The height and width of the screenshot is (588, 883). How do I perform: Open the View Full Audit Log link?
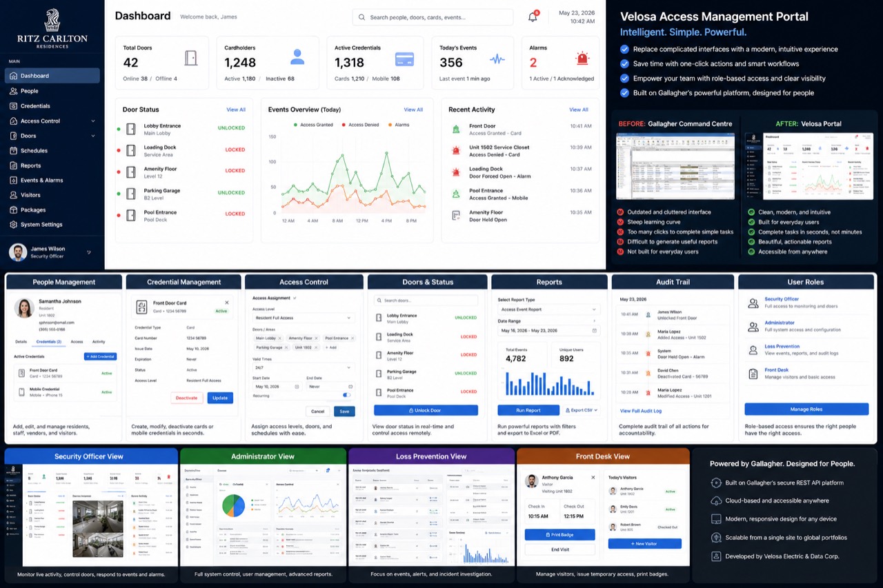(x=641, y=411)
